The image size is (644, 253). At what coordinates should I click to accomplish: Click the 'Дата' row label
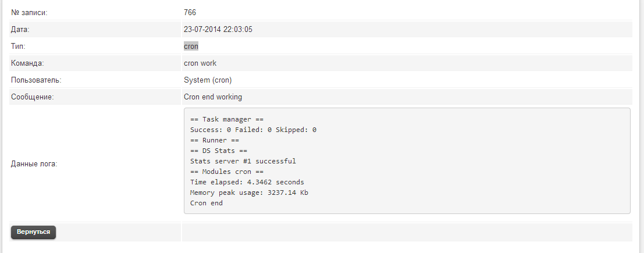coord(20,29)
